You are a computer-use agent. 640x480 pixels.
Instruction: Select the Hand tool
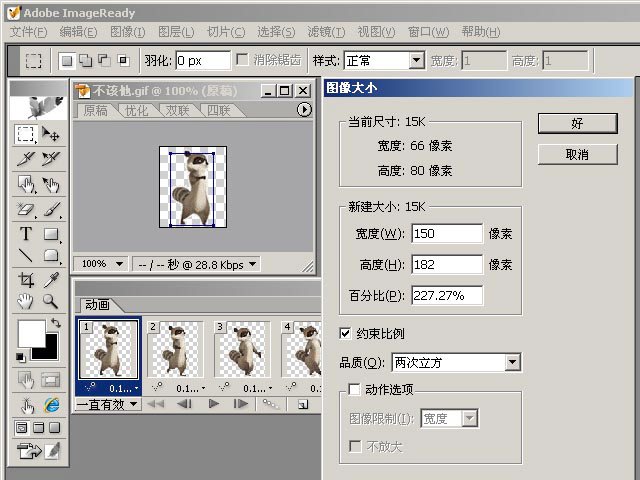pos(26,301)
